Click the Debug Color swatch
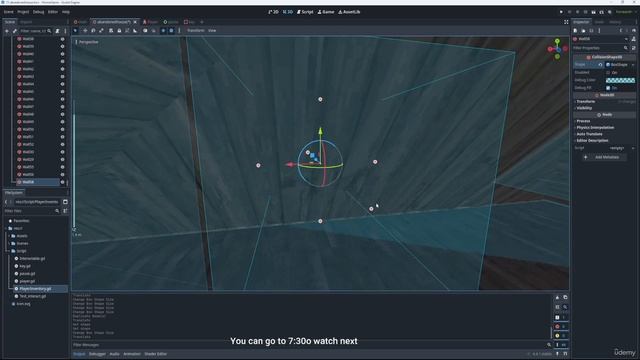The image size is (640, 360). coord(620,80)
